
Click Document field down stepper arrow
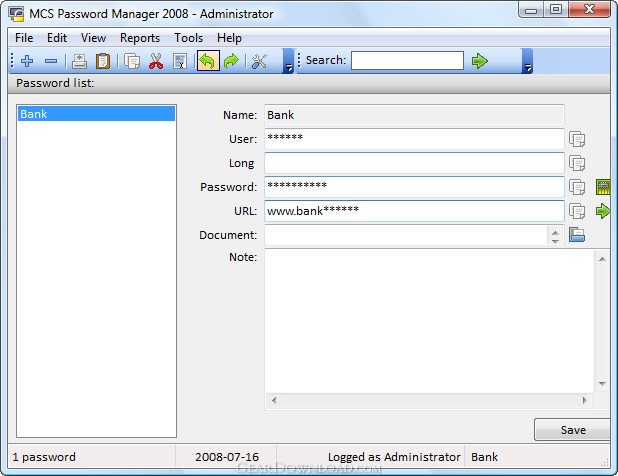pos(555,240)
